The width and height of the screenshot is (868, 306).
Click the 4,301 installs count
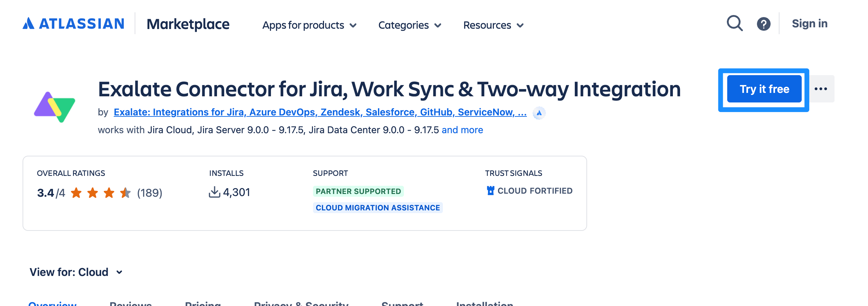[x=236, y=192]
